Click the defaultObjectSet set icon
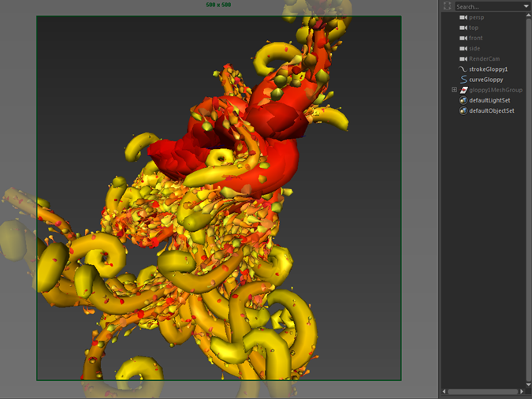The image size is (532, 399). 463,110
